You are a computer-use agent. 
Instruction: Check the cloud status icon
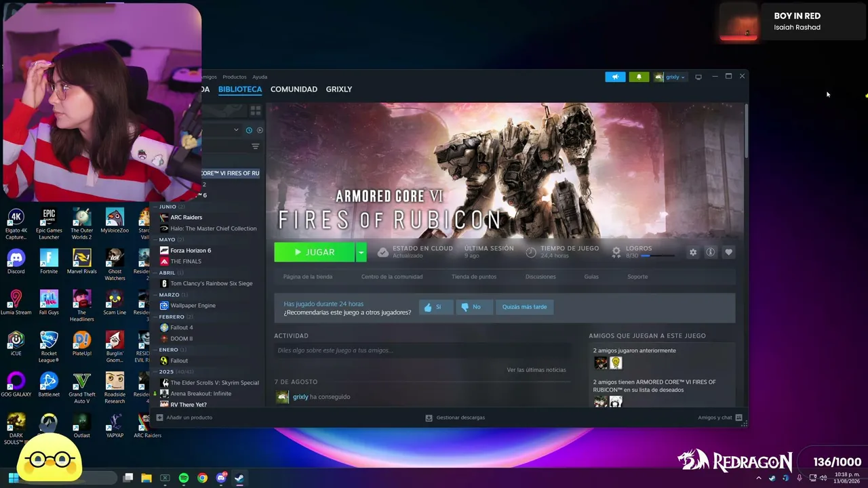[382, 252]
